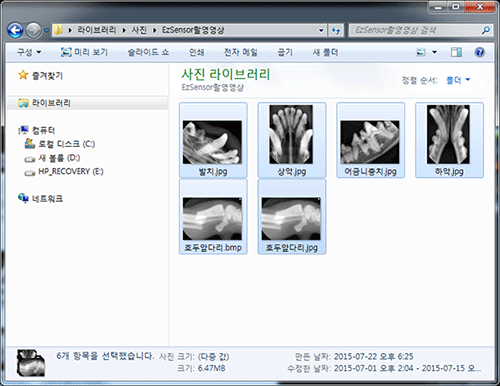Viewport: 500px width, 386px height.
Task: Click the 발치.jpg file name
Action: point(213,172)
